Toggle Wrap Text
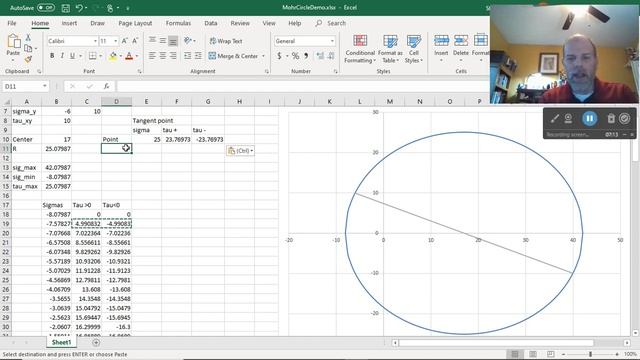640x360 pixels. click(x=226, y=41)
